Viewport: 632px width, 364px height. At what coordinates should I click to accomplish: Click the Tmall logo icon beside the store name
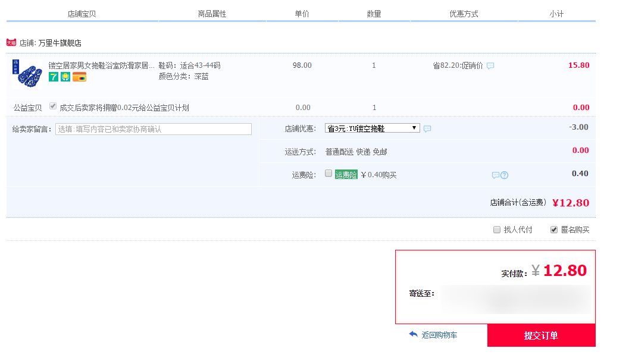pos(11,43)
